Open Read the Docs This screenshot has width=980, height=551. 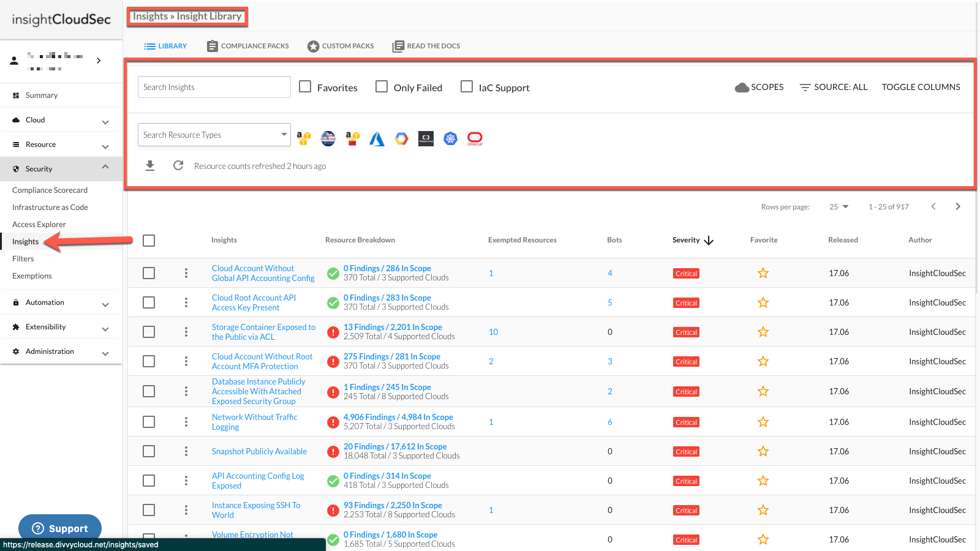(426, 46)
